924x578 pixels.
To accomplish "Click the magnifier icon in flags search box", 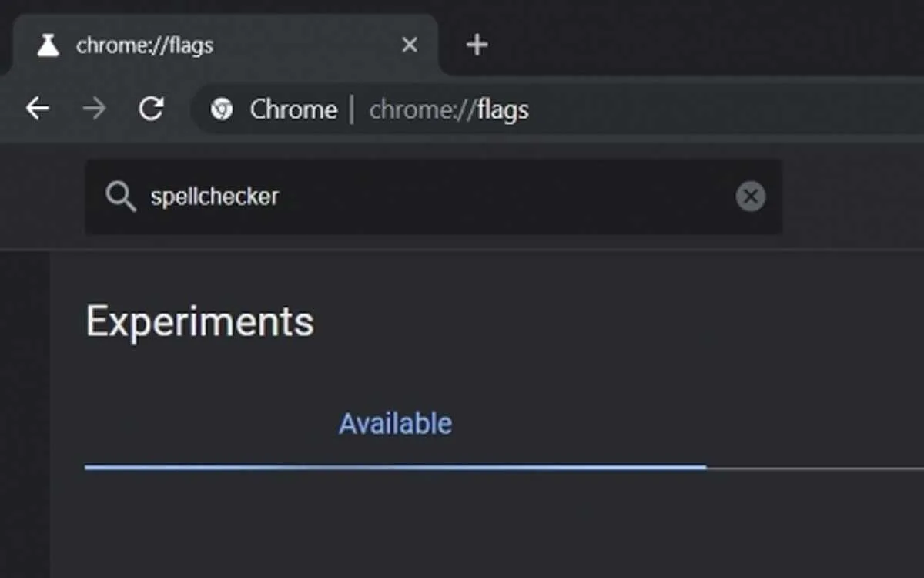I will (x=121, y=197).
